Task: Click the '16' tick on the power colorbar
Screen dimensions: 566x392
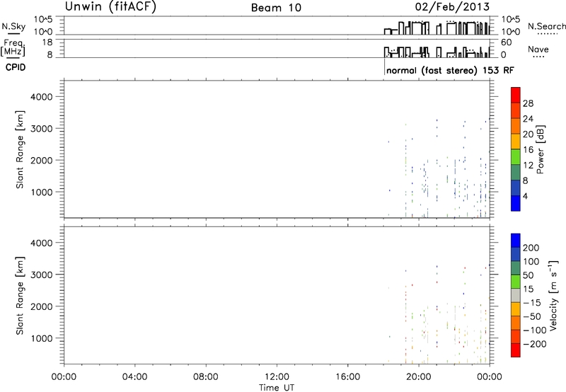Action: pos(528,150)
